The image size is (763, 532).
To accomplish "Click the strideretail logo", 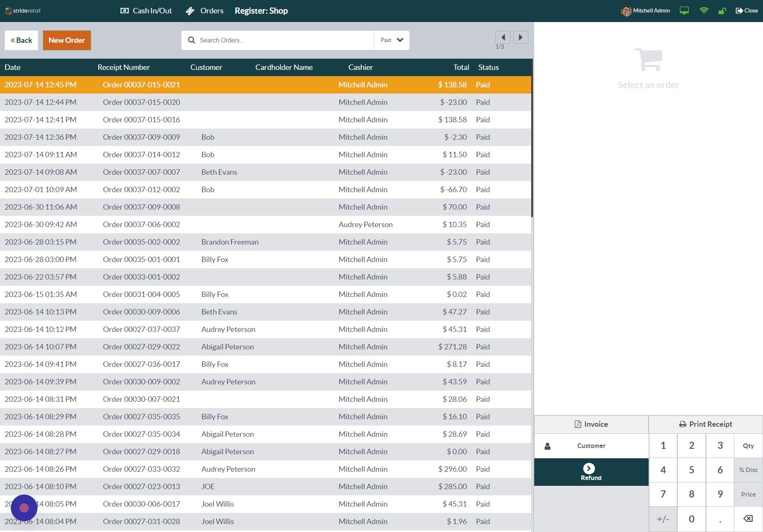I will coord(23,11).
